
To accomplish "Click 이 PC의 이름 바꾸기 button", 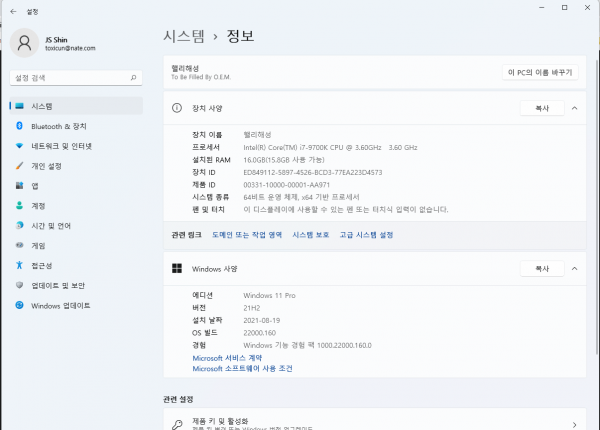I will click(540, 72).
